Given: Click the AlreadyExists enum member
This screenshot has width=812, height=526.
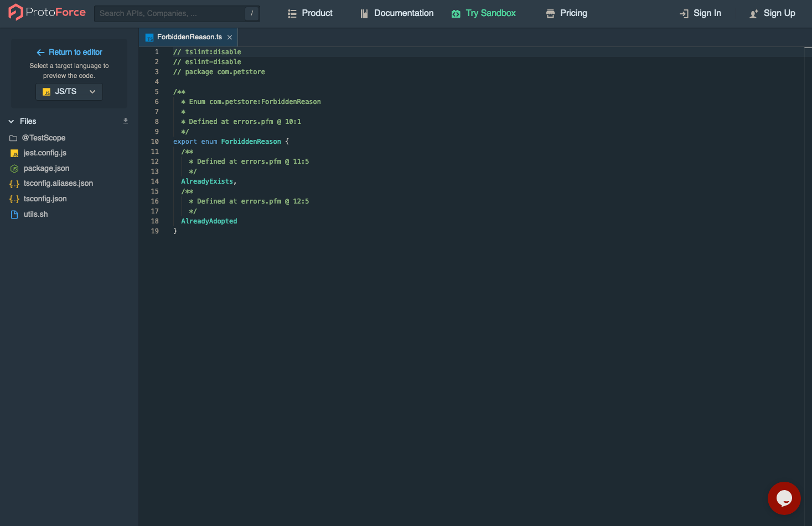Looking at the screenshot, I should pyautogui.click(x=207, y=181).
